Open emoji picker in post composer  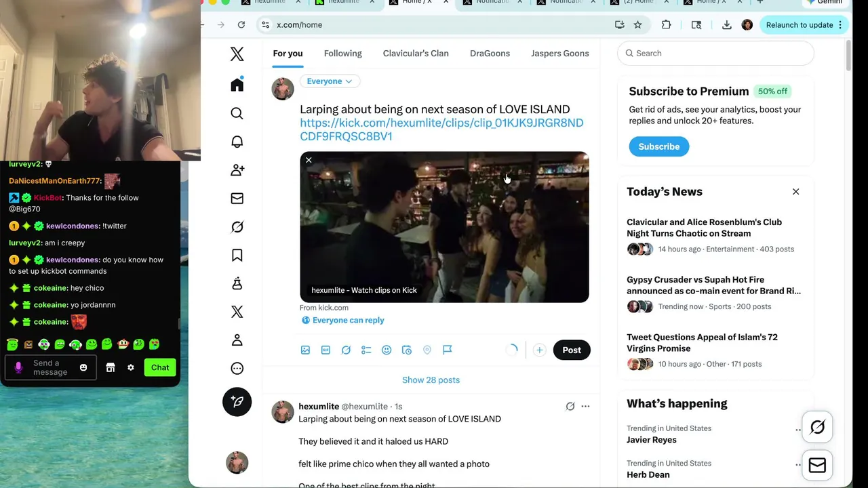pyautogui.click(x=387, y=350)
